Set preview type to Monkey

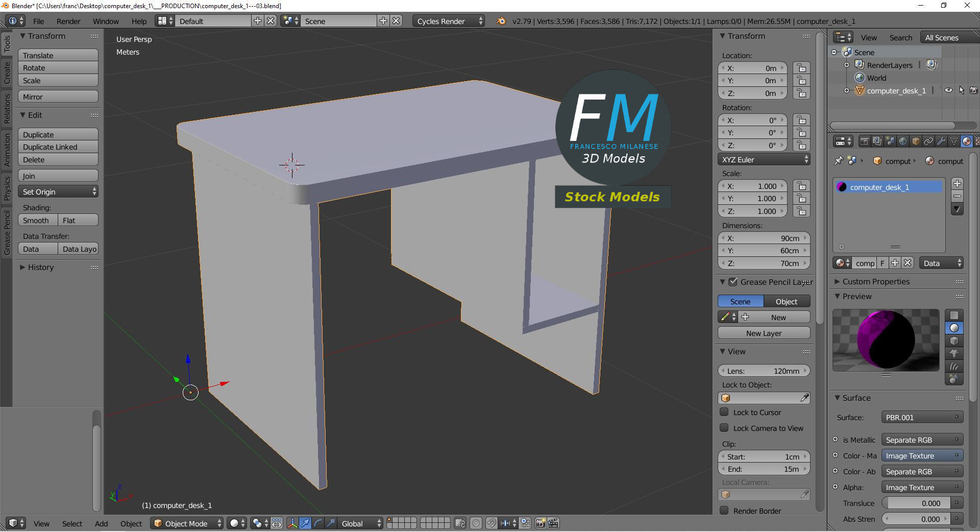tap(954, 353)
